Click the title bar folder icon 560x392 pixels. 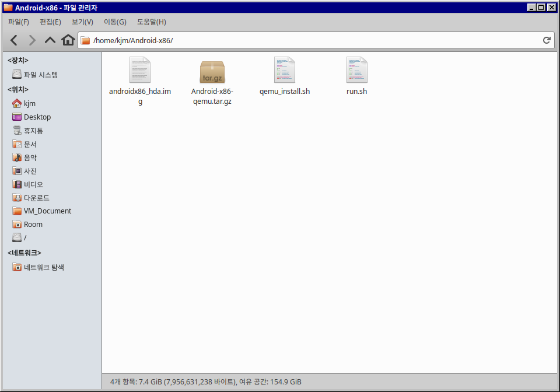8,8
